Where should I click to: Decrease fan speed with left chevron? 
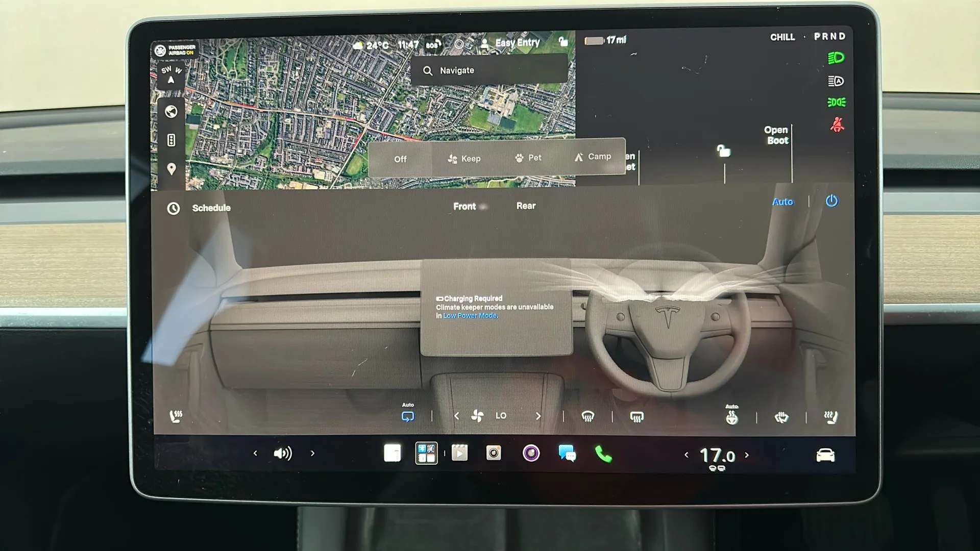click(456, 416)
